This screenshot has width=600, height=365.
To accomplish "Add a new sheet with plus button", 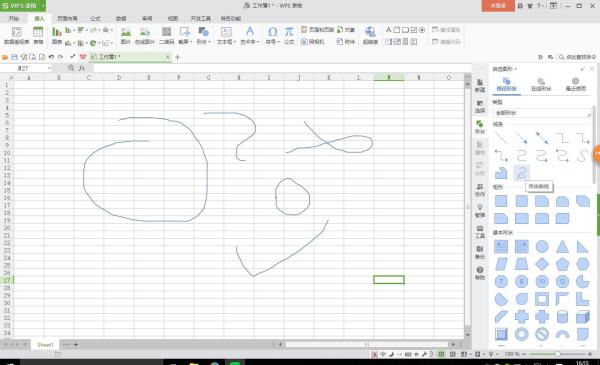I will pyautogui.click(x=76, y=345).
